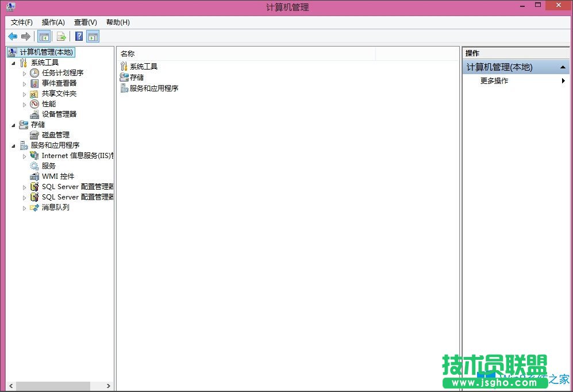Open the 操作(A) menu
573x392 pixels.
[53, 22]
